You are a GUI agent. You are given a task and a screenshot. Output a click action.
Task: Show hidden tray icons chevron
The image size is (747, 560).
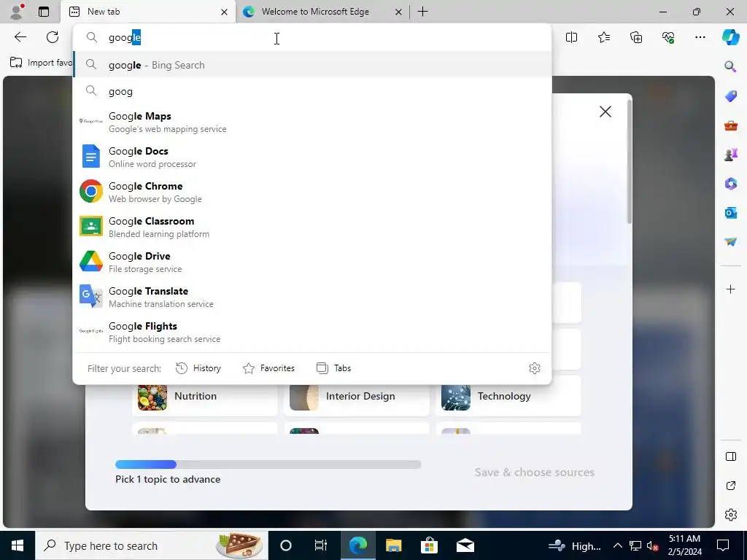(617, 545)
